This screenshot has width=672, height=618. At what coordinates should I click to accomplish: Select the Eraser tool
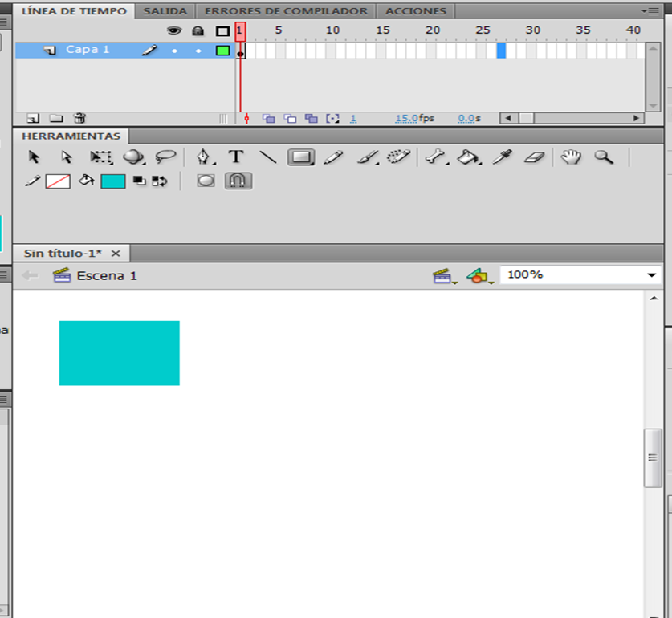(x=535, y=157)
